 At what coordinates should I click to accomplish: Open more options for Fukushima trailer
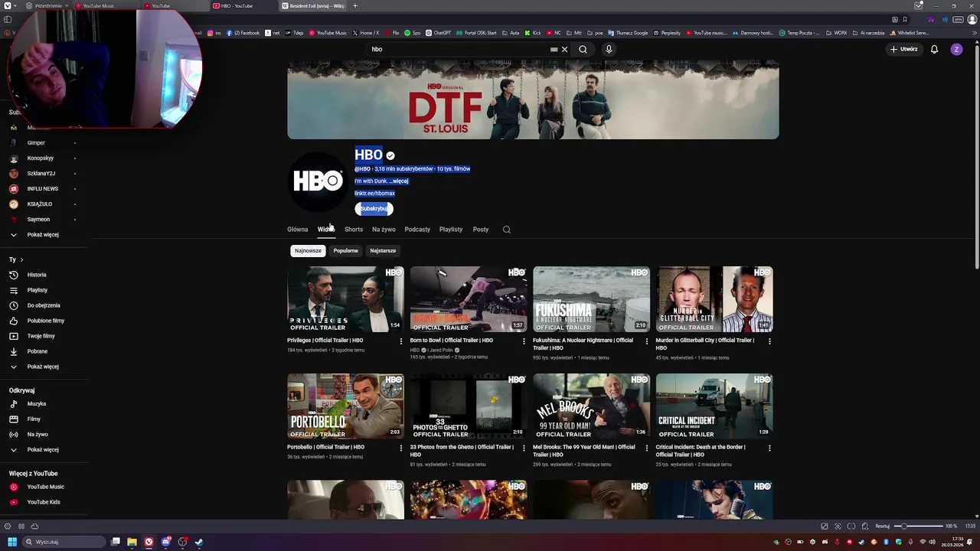click(x=646, y=341)
